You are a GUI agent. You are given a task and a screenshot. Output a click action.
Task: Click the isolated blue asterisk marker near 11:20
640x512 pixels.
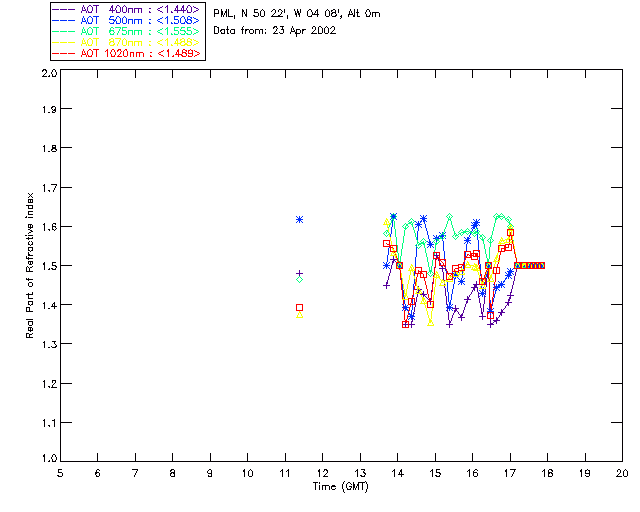pyautogui.click(x=300, y=220)
